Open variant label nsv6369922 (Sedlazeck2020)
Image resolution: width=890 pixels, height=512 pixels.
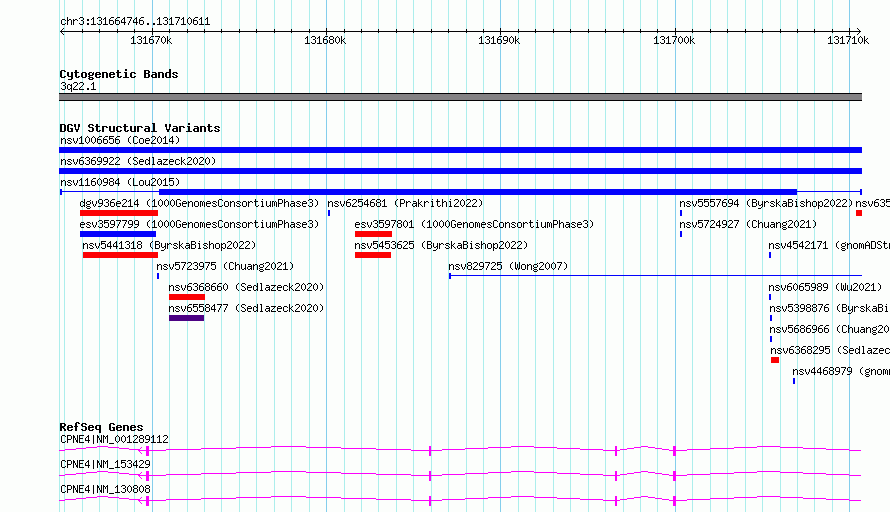pyautogui.click(x=138, y=161)
